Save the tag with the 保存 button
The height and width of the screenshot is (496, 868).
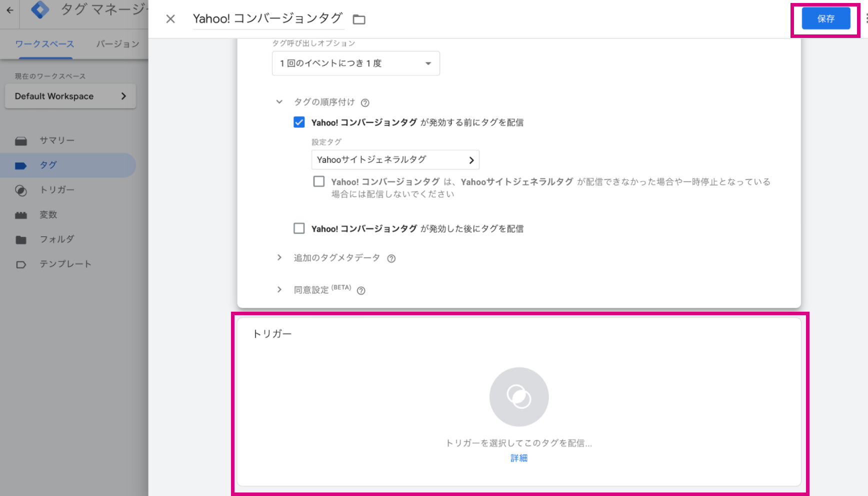click(826, 18)
